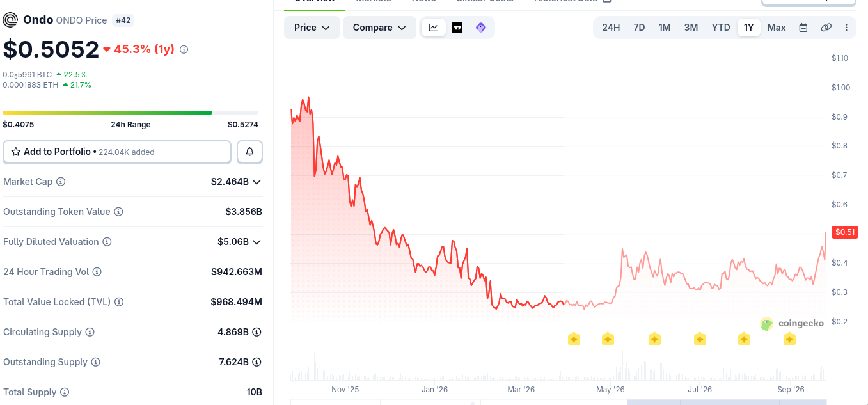Click the Sep '26 axis label
This screenshot has height=405, width=868.
click(791, 390)
